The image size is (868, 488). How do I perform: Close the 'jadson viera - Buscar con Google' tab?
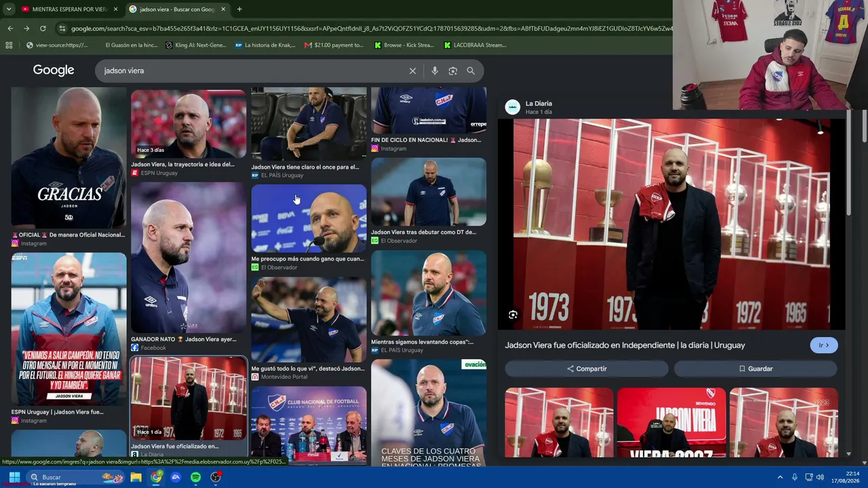223,9
